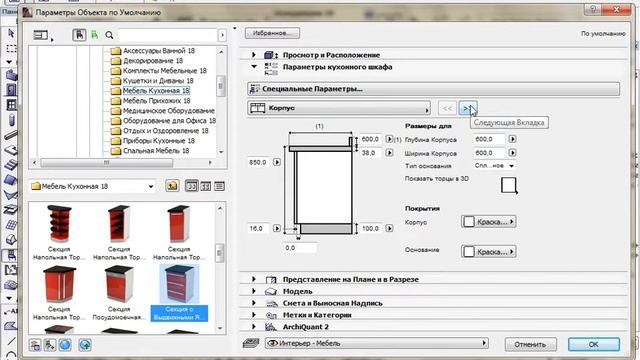
Task: Open the Мебель Кухонная 18 folder dropdown
Action: [93, 186]
